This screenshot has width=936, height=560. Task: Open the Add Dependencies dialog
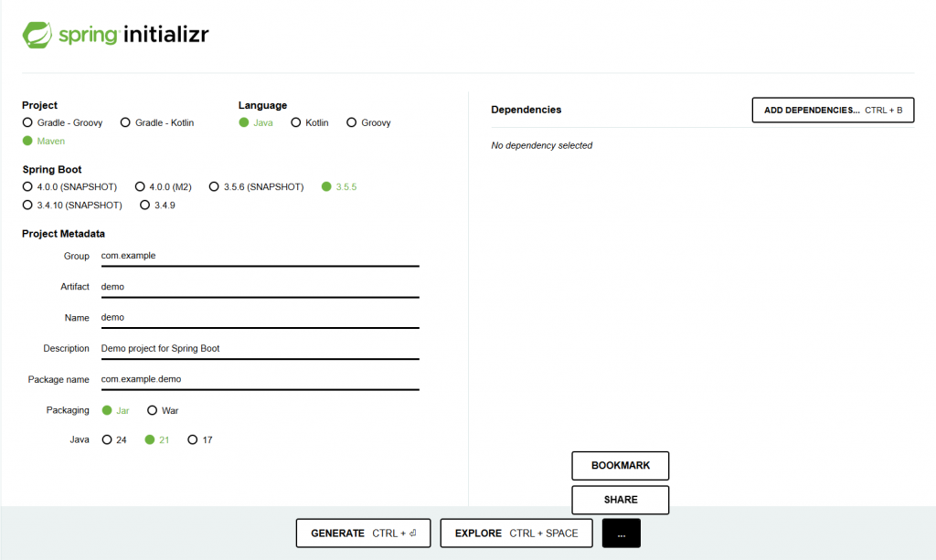click(833, 111)
